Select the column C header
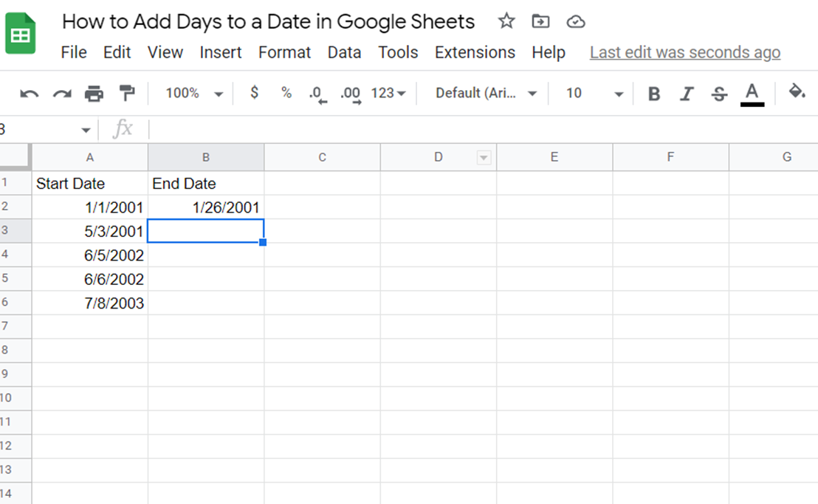This screenshot has height=504, width=818. (323, 157)
